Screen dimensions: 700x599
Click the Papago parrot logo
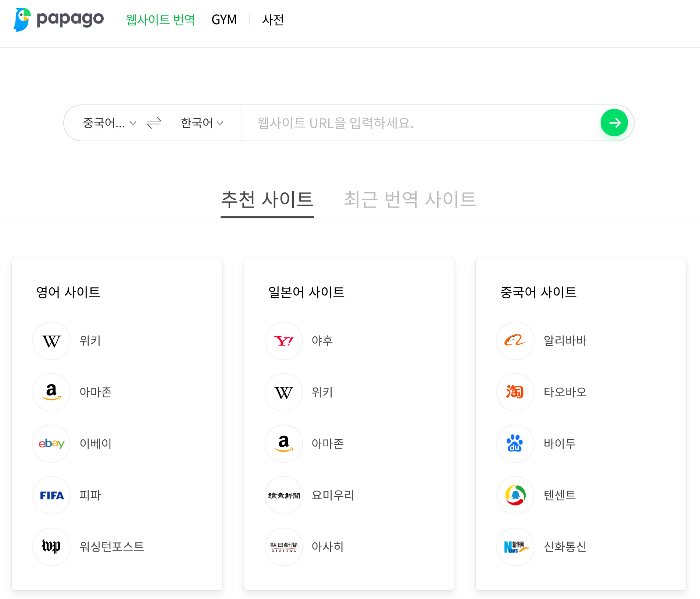(x=22, y=20)
